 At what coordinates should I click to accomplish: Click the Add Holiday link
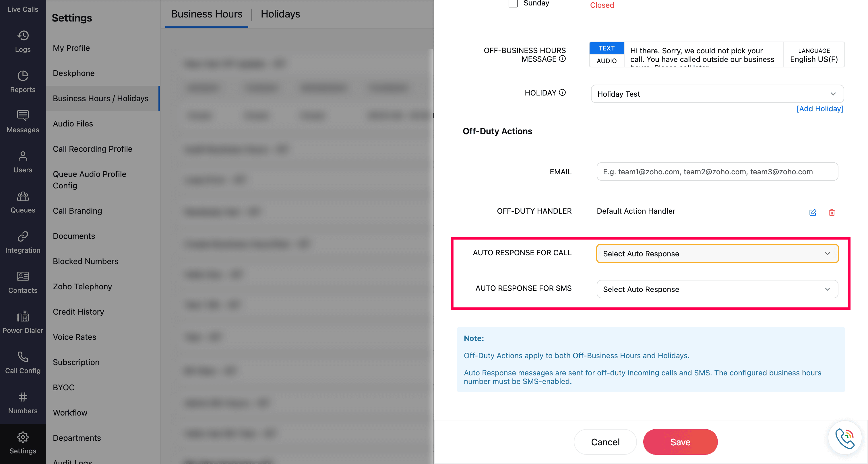point(819,109)
